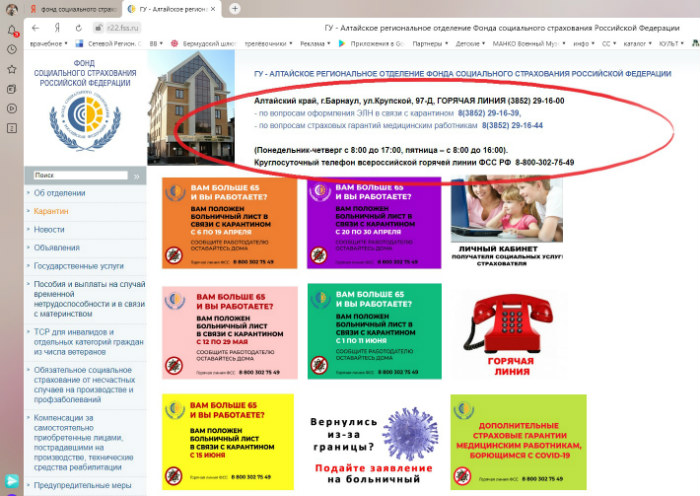Screen dimensions: 700x496
Task: Switch to the фонд социального страх tab
Action: (74, 9)
